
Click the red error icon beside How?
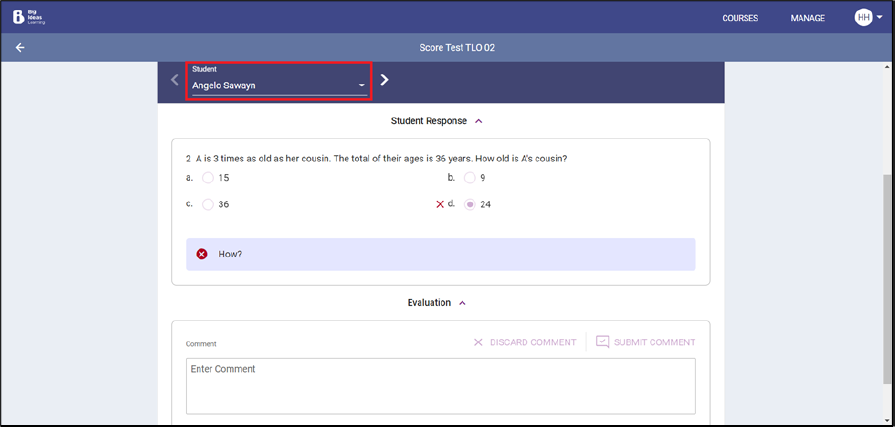(x=202, y=254)
